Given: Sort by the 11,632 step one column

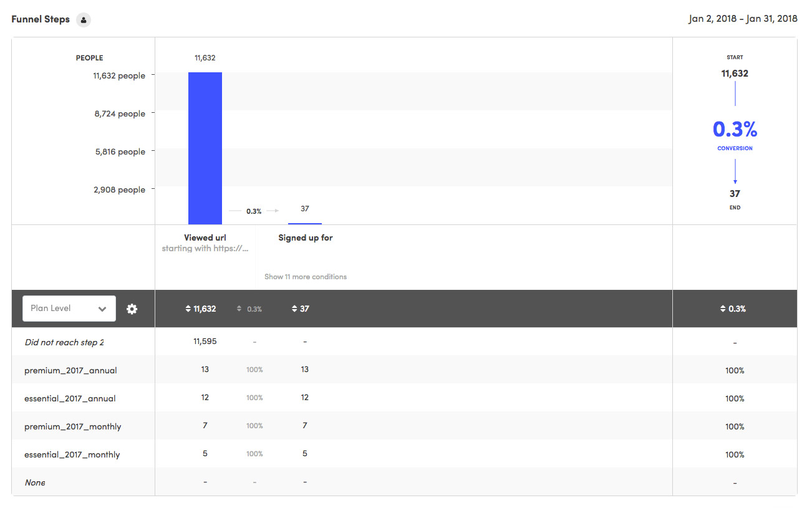Looking at the screenshot, I should (200, 309).
